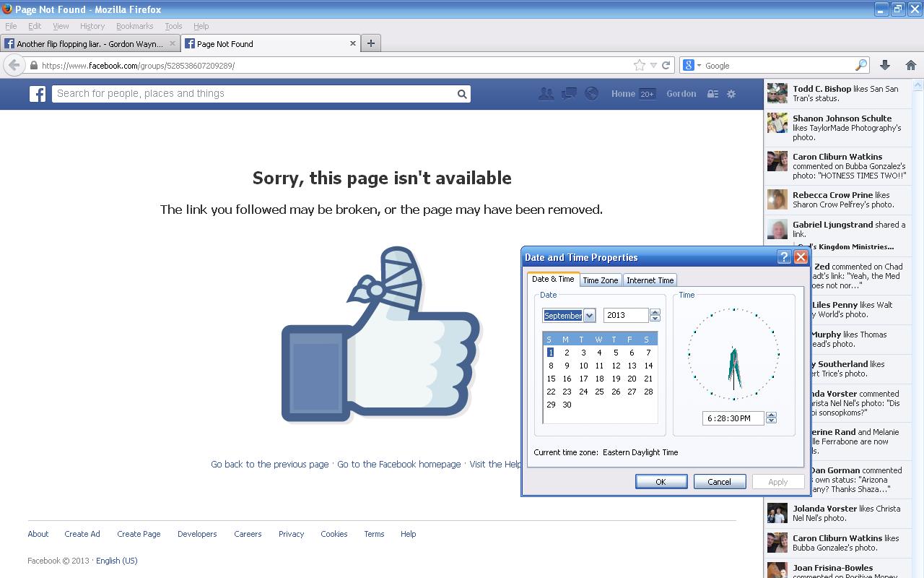This screenshot has height=578, width=924.
Task: Open Firefox downloads arrow icon
Action: click(885, 65)
